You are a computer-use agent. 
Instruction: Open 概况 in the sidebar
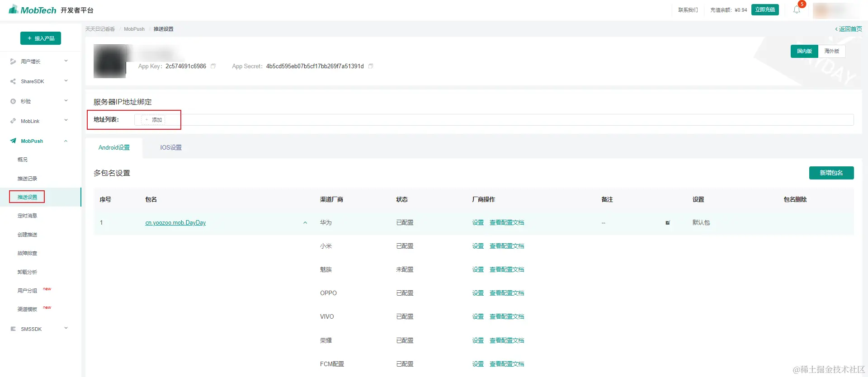coord(23,160)
